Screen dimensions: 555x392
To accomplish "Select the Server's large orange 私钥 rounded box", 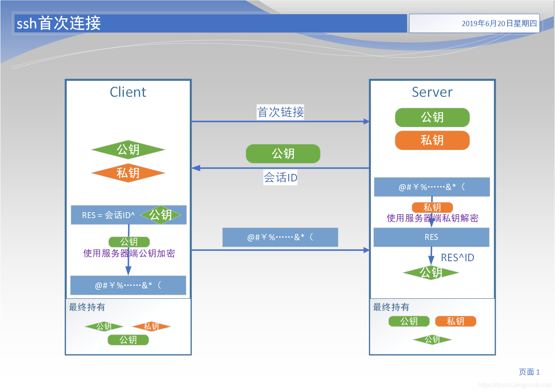I will [432, 140].
